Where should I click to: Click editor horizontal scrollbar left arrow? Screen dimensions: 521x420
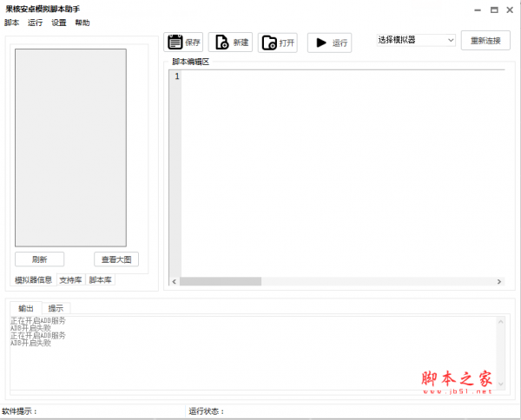pyautogui.click(x=175, y=281)
